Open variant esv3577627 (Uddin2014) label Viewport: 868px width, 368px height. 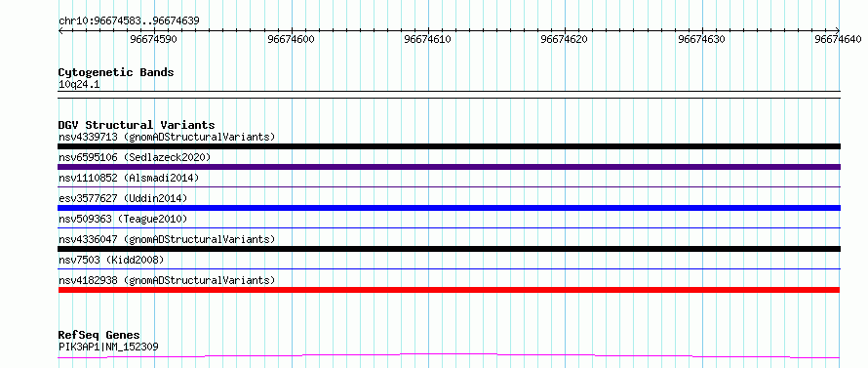coord(123,198)
